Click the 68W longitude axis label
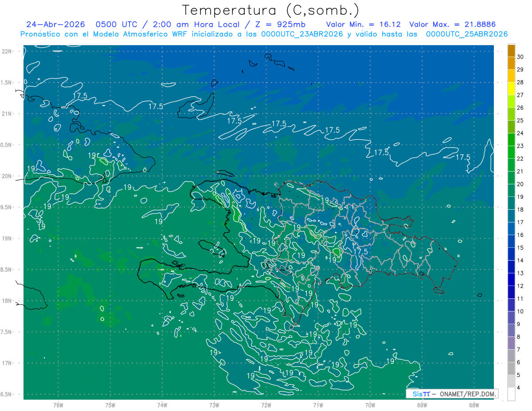This screenshot has height=411, width=532. click(473, 405)
